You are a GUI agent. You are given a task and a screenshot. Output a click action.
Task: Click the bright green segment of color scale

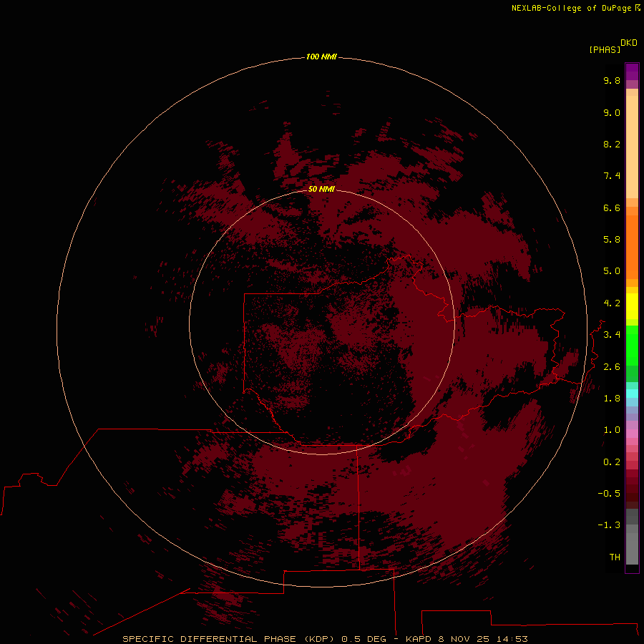(x=632, y=346)
